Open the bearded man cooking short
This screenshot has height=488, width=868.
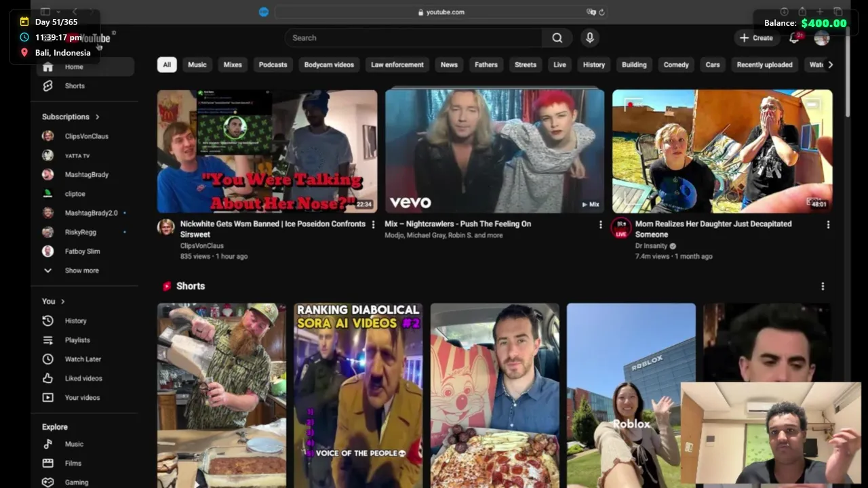point(222,395)
